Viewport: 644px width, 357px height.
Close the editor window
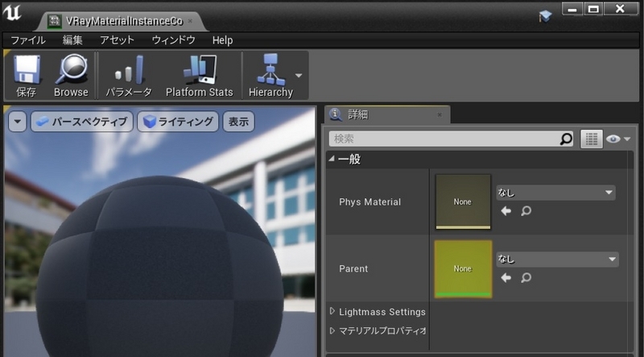coord(621,9)
